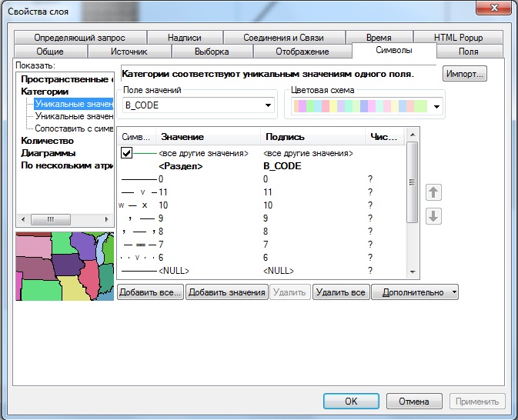Click the Отмена button
Image resolution: width=518 pixels, height=420 pixels.
tap(414, 402)
